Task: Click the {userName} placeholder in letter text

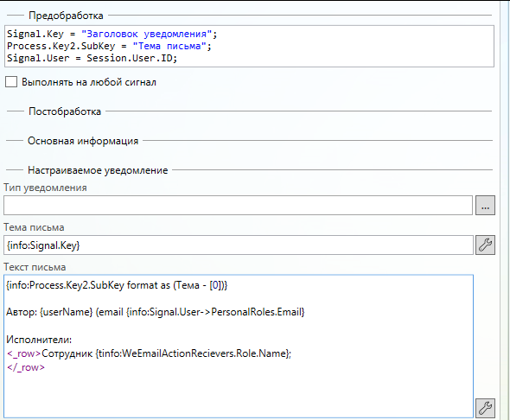Action: click(x=67, y=312)
